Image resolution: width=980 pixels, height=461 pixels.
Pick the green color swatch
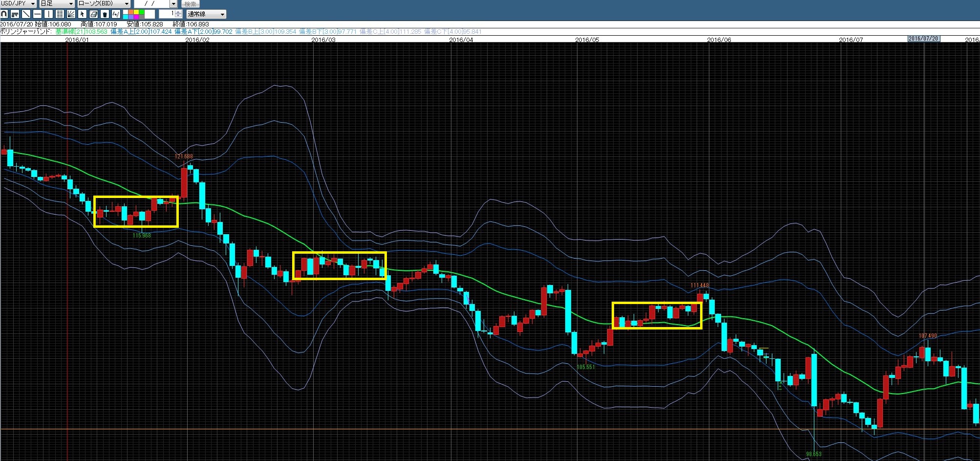click(x=142, y=12)
